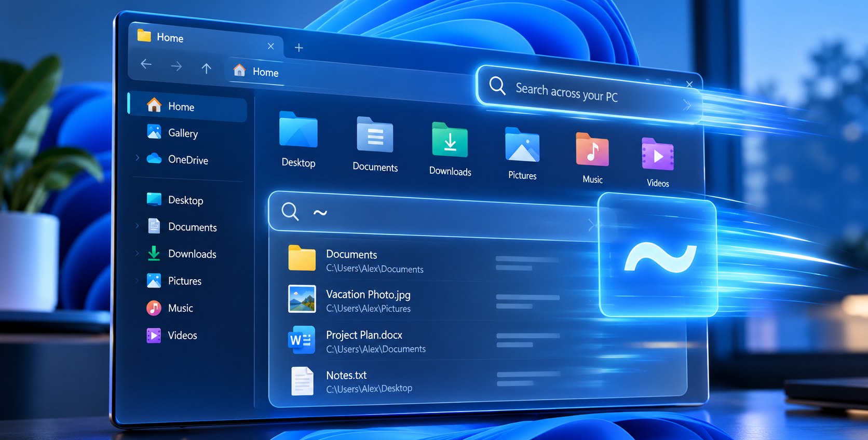Expand the OneDrive tree node
This screenshot has height=440, width=868.
point(137,157)
